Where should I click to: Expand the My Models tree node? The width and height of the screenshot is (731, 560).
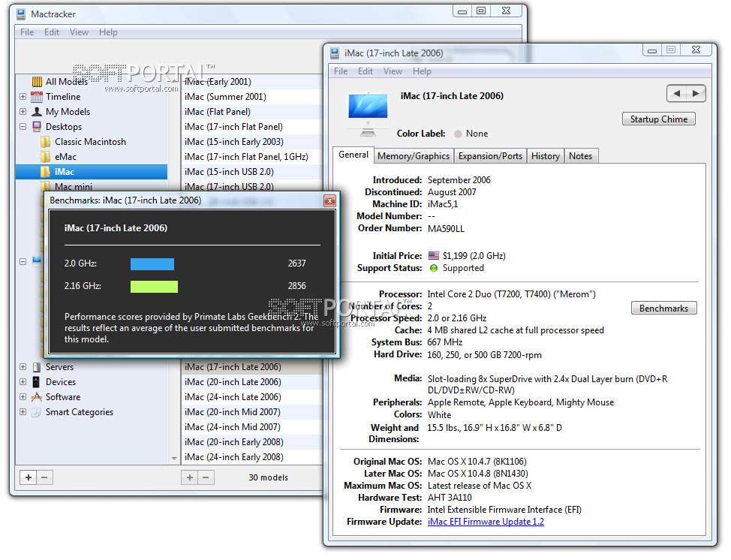23,112
